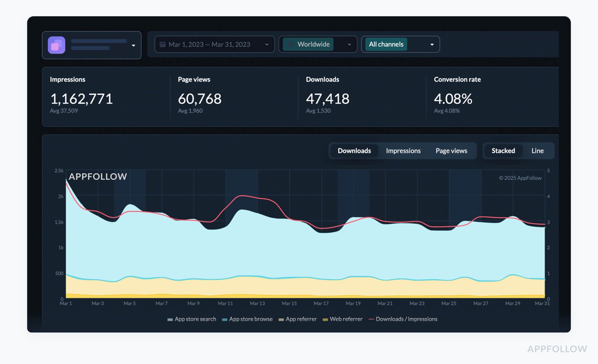Switch the chart to Line view
Image resolution: width=598 pixels, height=364 pixels.
point(537,150)
